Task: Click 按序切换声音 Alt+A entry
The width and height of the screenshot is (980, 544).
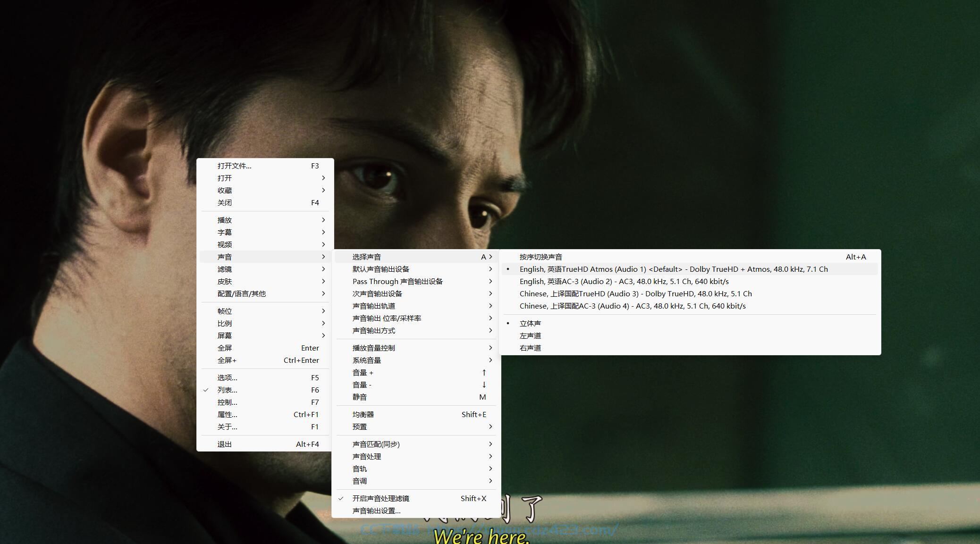Action: (x=690, y=257)
